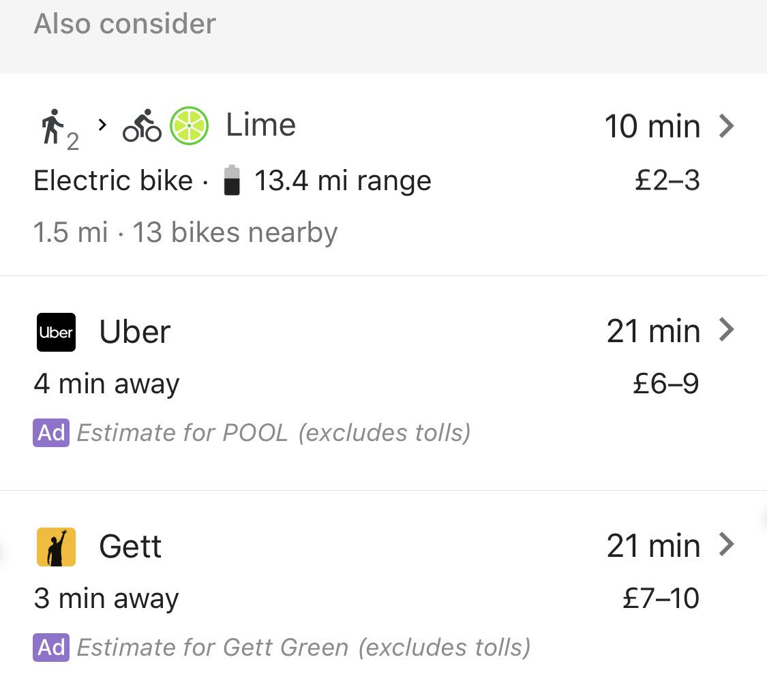The height and width of the screenshot is (700, 767).
Task: Tap the green Lime logo icon
Action: [x=189, y=125]
